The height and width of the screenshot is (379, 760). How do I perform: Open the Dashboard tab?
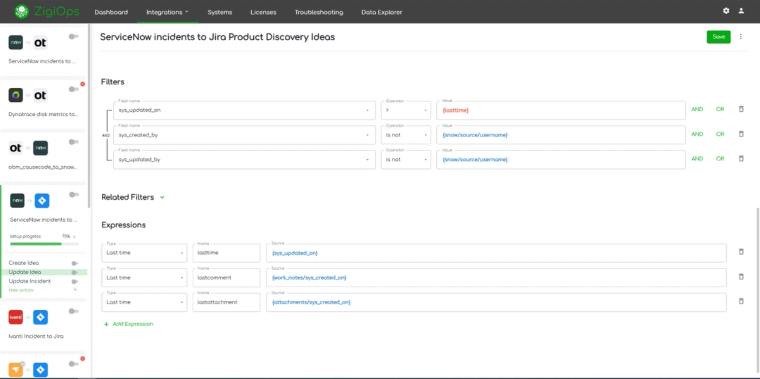pos(111,12)
